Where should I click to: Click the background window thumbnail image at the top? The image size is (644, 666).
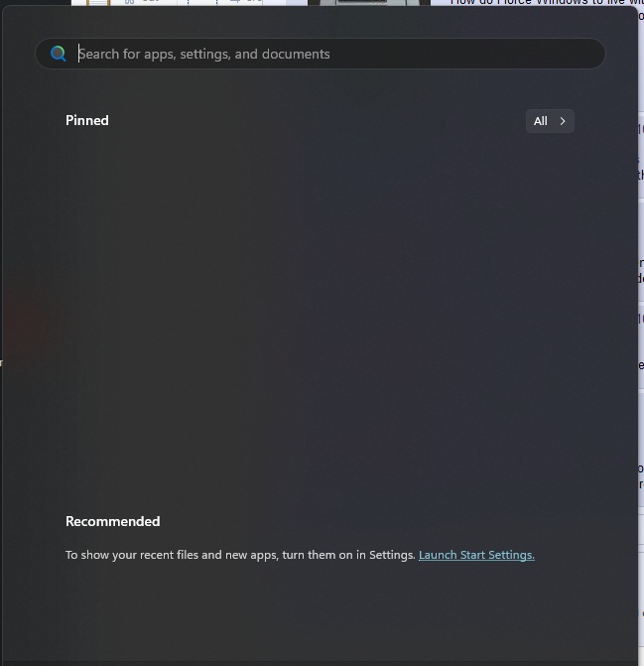pos(369,3)
